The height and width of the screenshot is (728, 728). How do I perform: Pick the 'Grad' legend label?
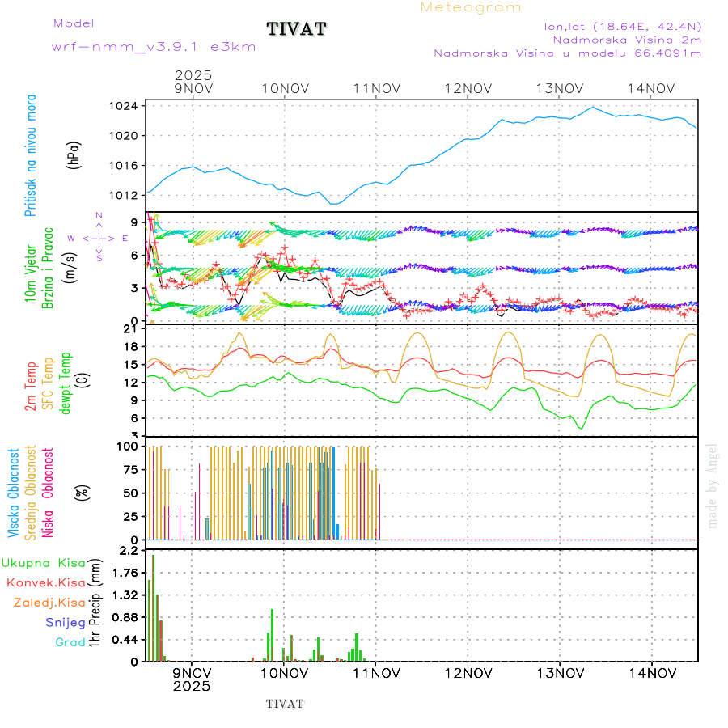click(x=70, y=642)
